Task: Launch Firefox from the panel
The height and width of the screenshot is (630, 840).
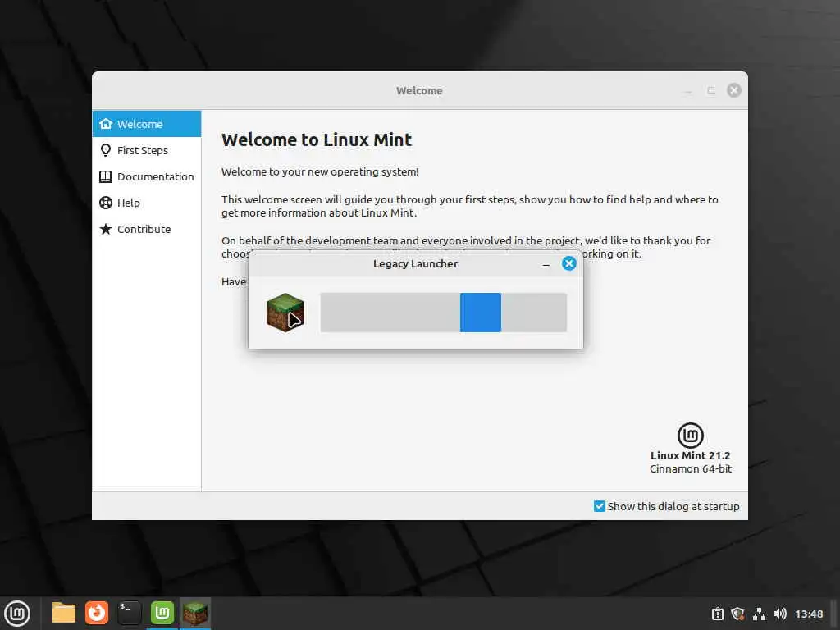Action: coord(97,613)
